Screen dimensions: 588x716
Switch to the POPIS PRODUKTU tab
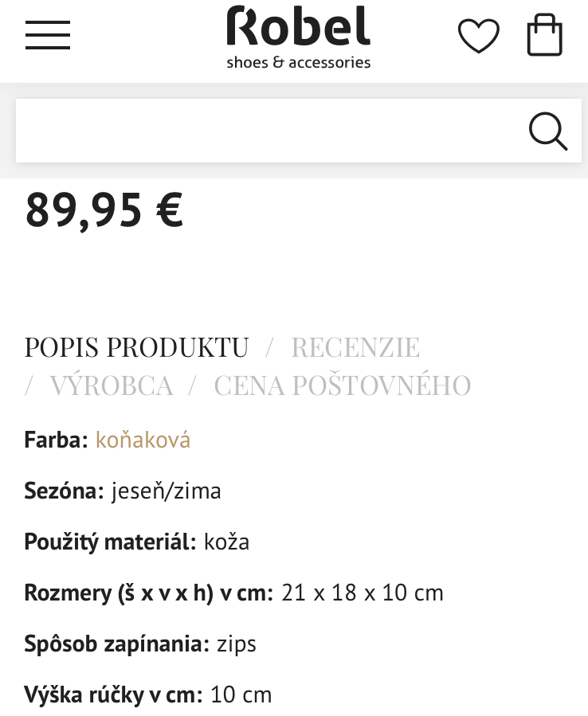pyautogui.click(x=136, y=347)
